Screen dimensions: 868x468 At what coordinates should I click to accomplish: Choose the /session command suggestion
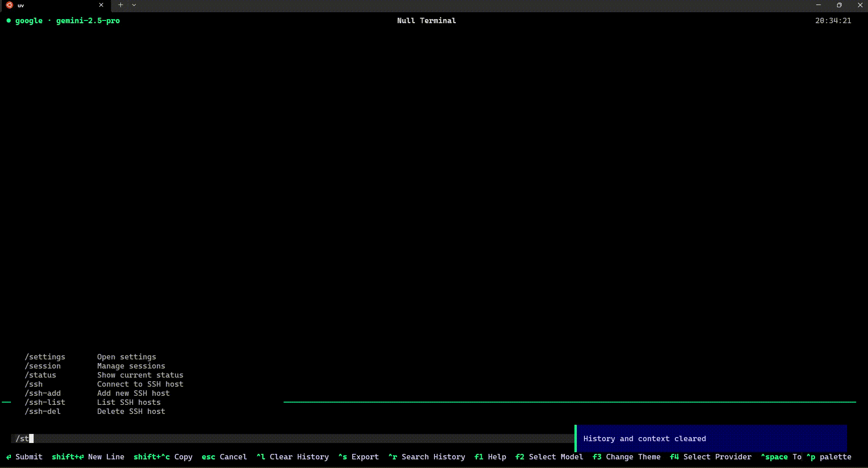(x=43, y=366)
